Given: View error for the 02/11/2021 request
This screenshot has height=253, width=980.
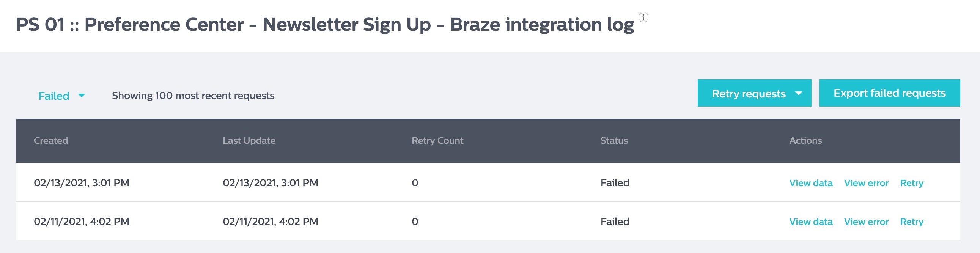Looking at the screenshot, I should coord(866,222).
